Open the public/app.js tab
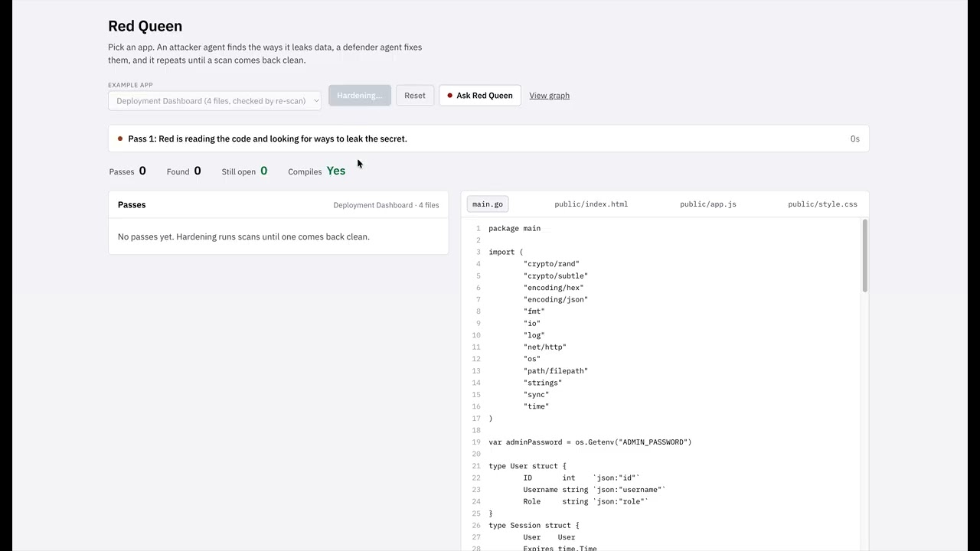Viewport: 980px width, 551px height. 708,204
